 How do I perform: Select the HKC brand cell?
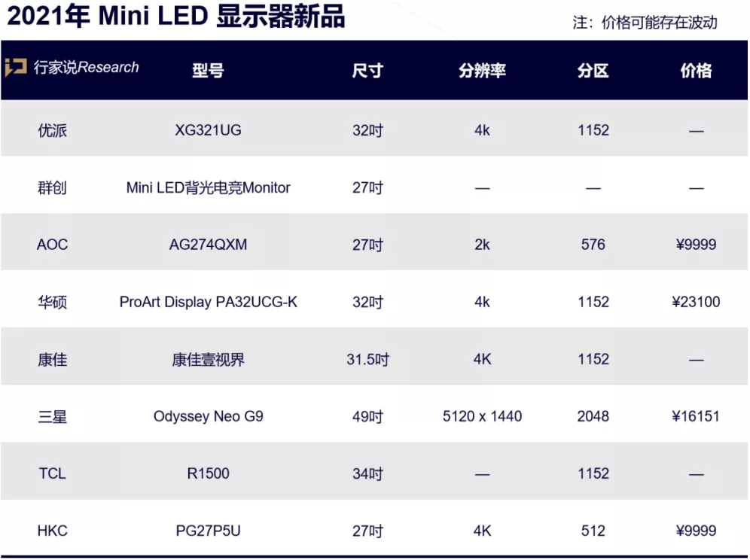[52, 531]
